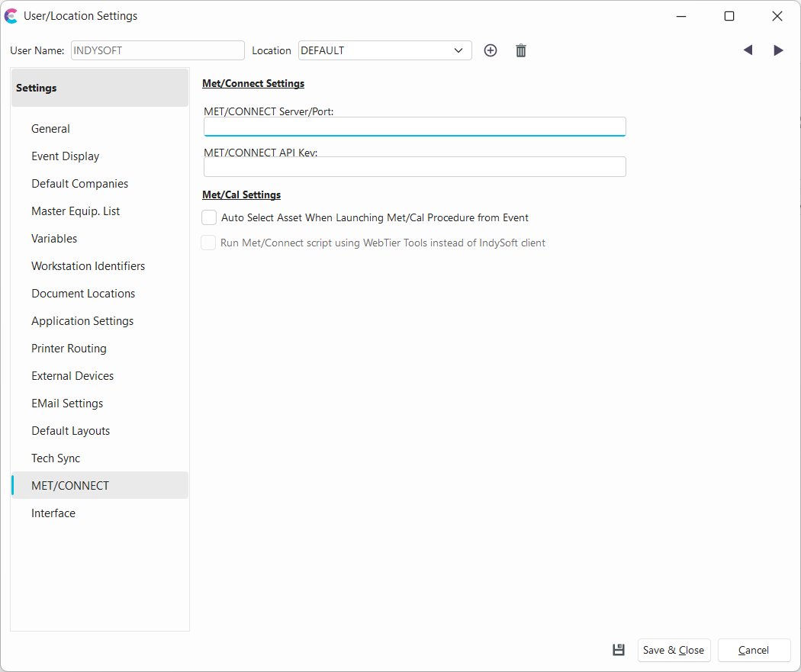Click the app logo in title bar

(11, 16)
